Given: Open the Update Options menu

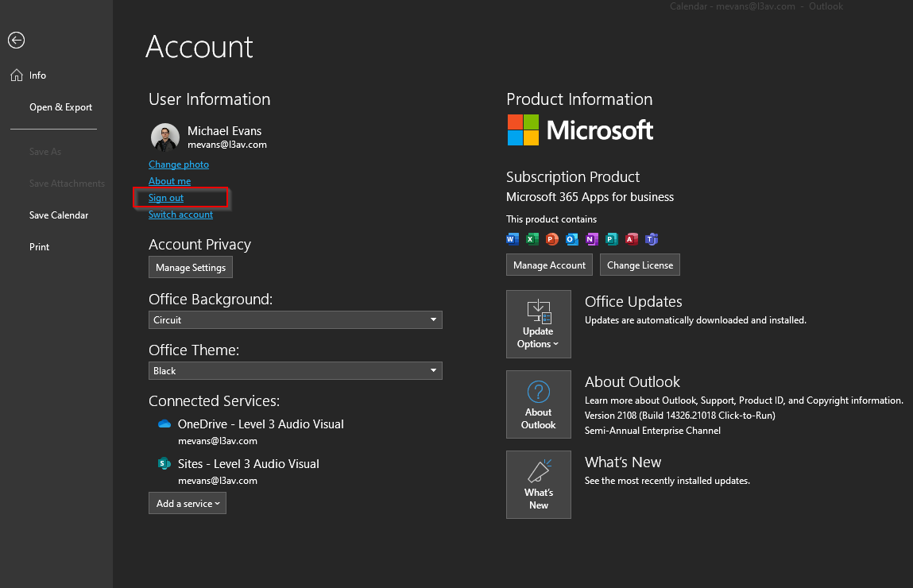Looking at the screenshot, I should [x=539, y=324].
